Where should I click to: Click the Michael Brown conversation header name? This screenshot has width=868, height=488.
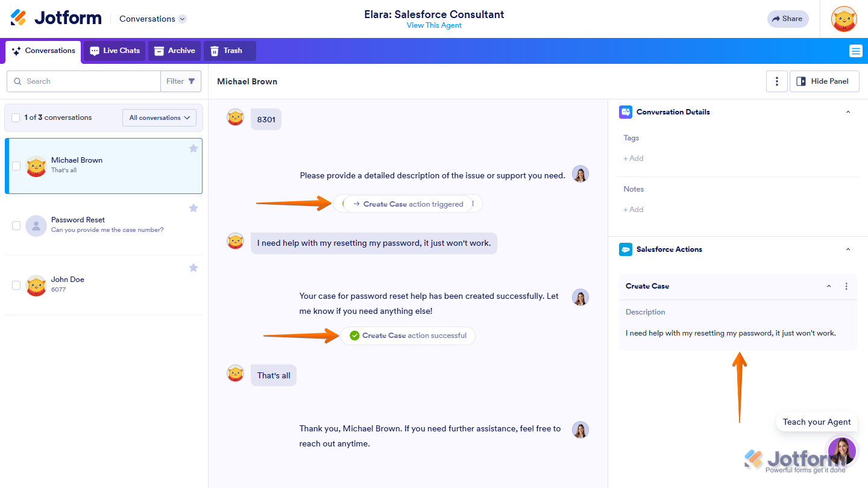coord(247,81)
